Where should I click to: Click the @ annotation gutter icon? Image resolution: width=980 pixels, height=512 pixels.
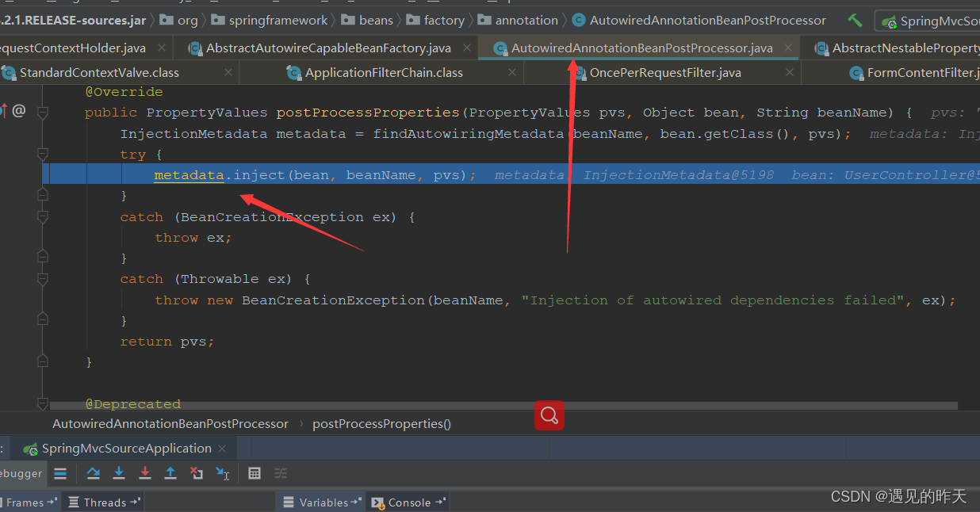click(19, 111)
